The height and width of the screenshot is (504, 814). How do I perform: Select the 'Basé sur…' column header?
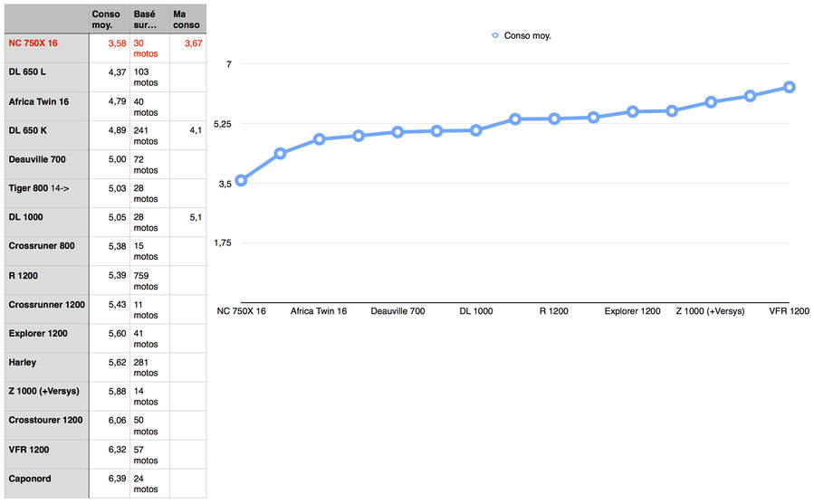[149, 19]
